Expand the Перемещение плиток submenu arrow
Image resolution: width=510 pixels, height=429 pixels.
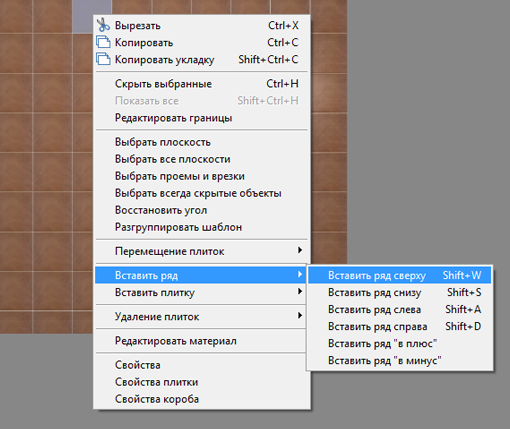(300, 251)
